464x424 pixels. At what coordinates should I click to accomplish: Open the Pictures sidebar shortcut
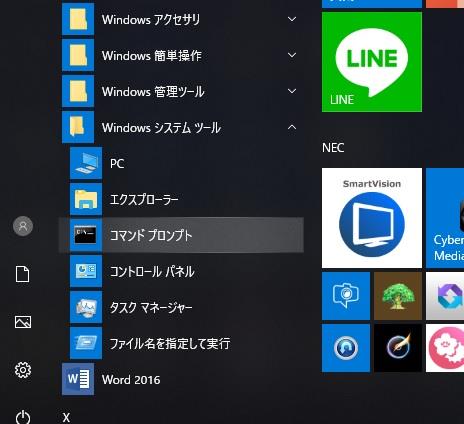coord(23,322)
